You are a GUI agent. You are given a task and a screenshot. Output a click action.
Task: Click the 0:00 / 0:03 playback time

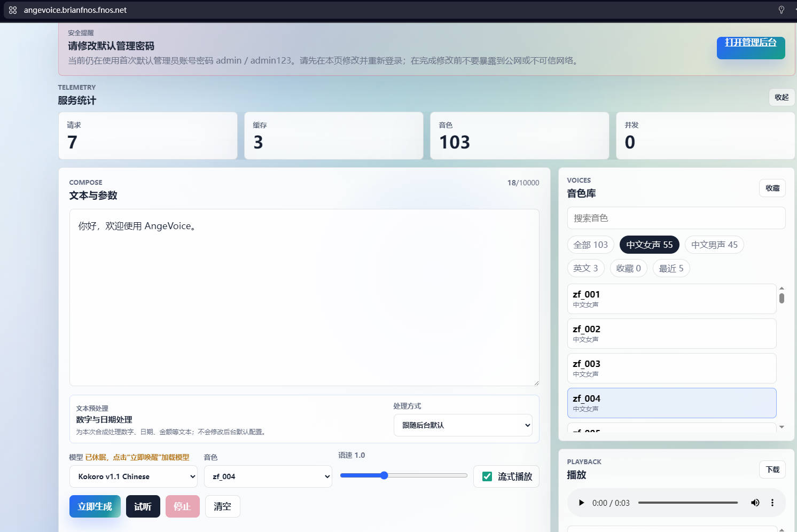pos(611,503)
